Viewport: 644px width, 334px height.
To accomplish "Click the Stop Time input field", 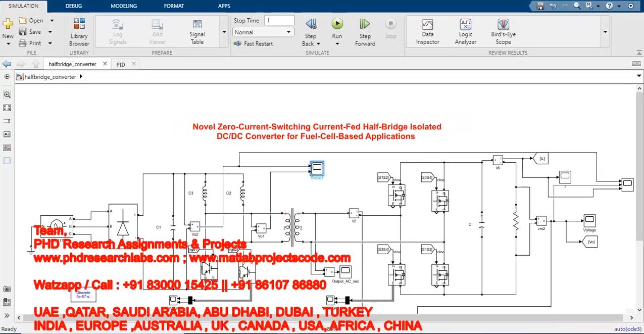I will point(279,21).
